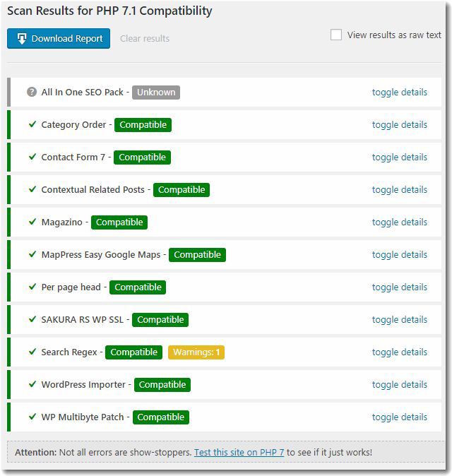Click the Compatible badge next to Contact Form 7
Viewport: 452px width, 476px height.
(143, 157)
